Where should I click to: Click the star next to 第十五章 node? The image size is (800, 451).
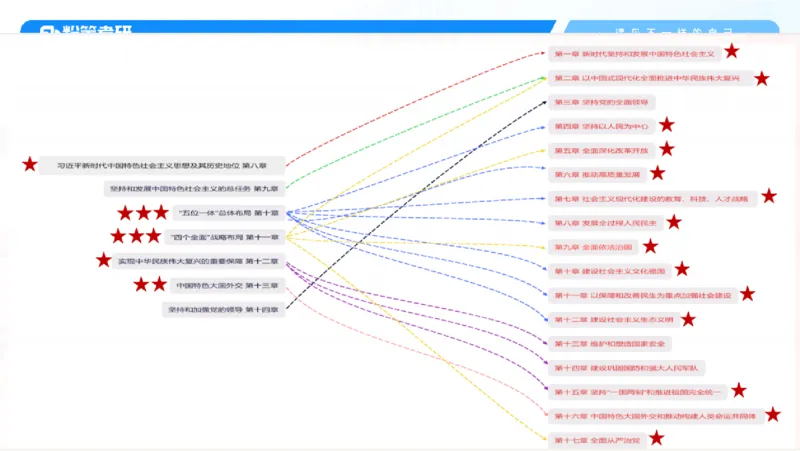[x=738, y=391]
